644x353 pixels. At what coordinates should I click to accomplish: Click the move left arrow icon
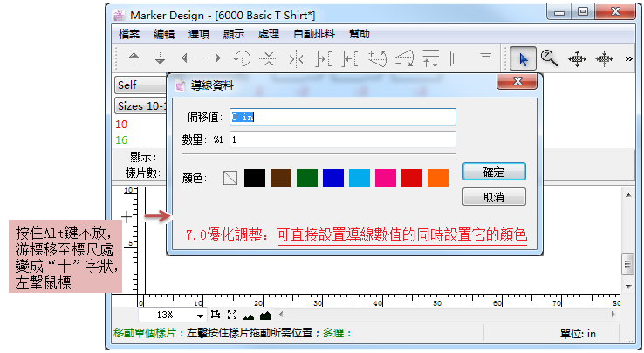click(x=188, y=59)
